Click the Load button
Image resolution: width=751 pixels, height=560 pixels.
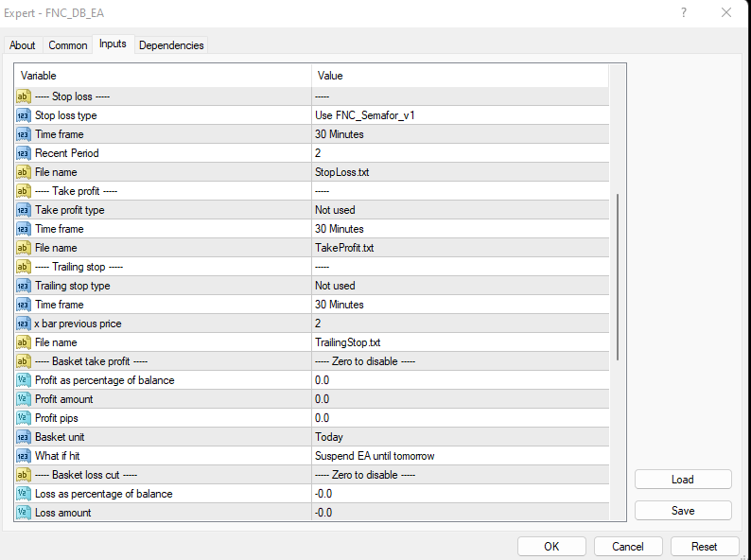683,480
